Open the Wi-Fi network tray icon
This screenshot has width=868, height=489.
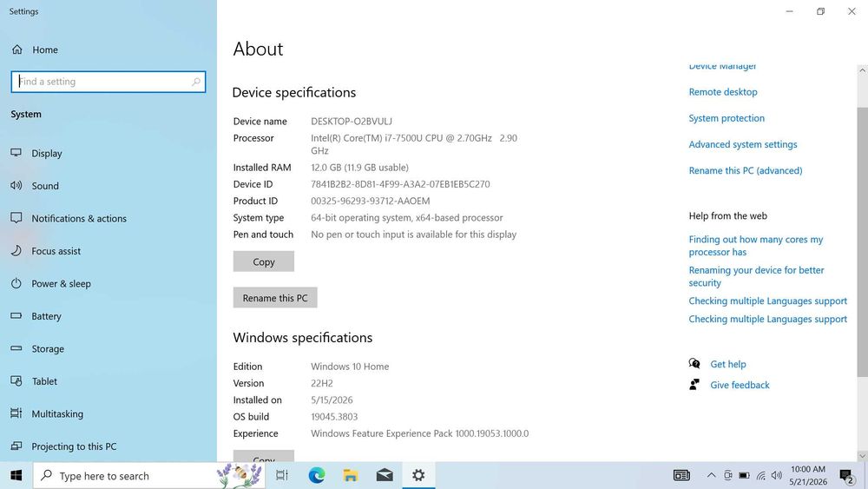(x=761, y=476)
